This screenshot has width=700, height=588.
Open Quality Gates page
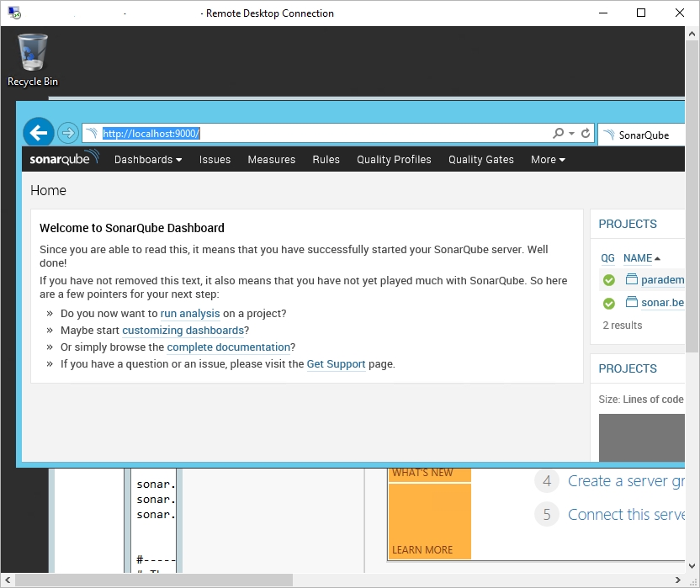click(x=480, y=159)
